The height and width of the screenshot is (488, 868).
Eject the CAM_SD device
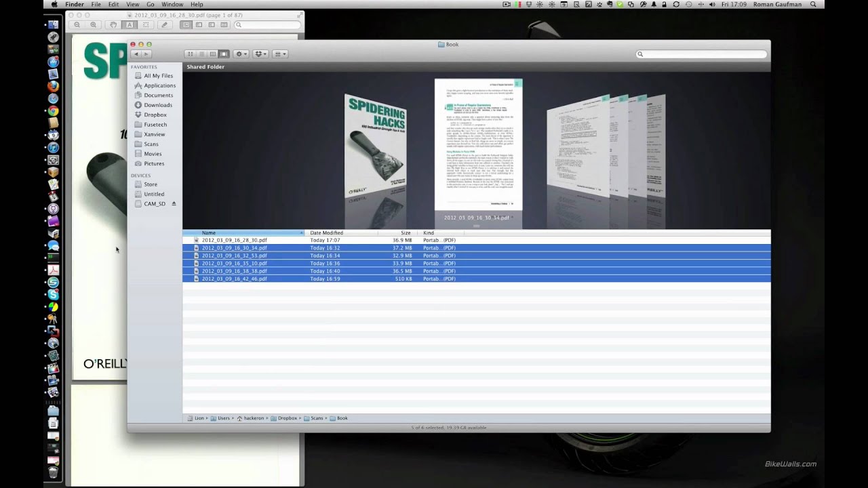point(174,203)
